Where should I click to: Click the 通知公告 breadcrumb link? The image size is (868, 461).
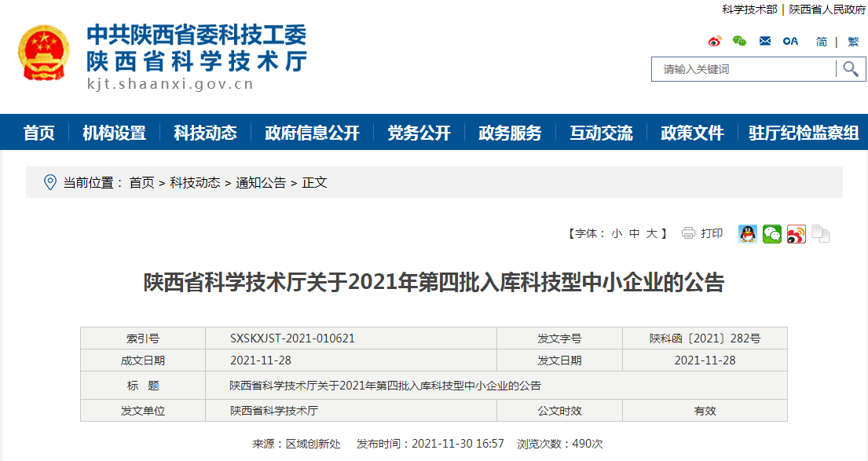pyautogui.click(x=261, y=182)
